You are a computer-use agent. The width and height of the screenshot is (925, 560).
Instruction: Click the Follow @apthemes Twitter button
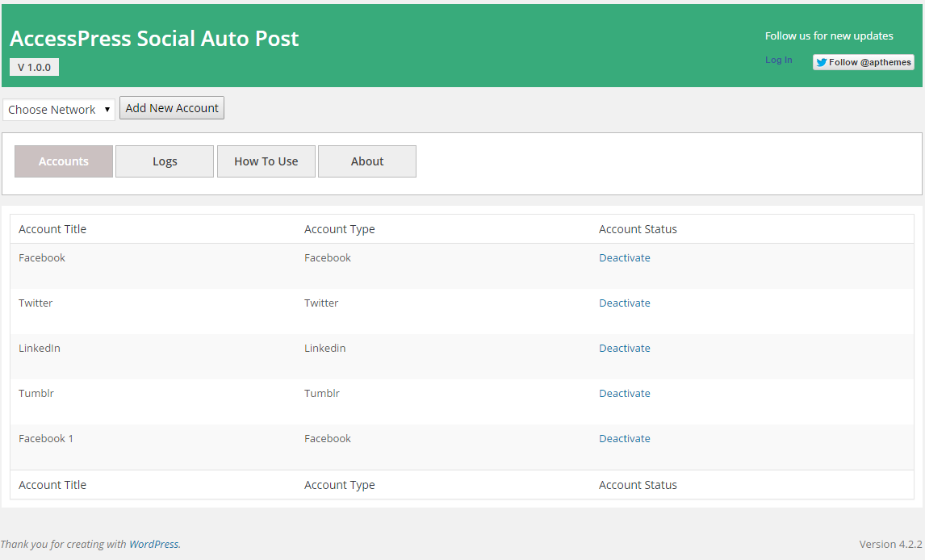tap(863, 62)
